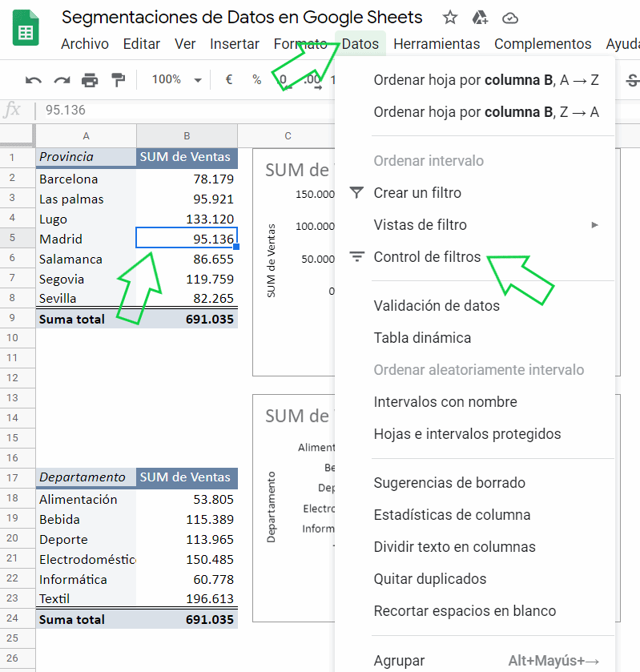Open the zoom 100% dropdown
640x672 pixels.
point(176,80)
